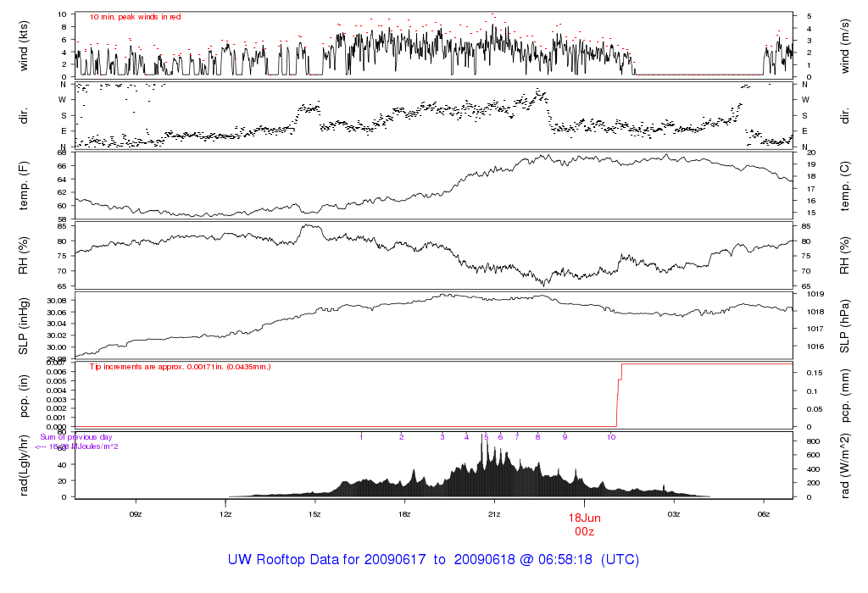Click the purple hour marker '4' in radiation panel
Image resolution: width=868 pixels, height=593 pixels.
(x=467, y=437)
